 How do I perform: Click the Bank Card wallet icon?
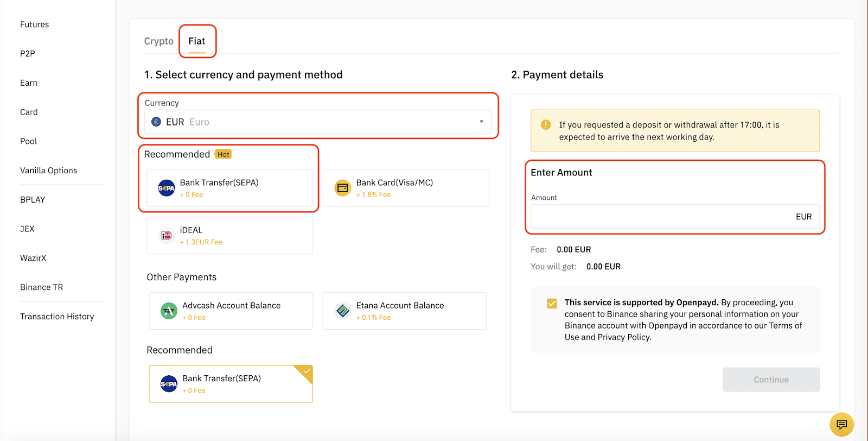343,188
